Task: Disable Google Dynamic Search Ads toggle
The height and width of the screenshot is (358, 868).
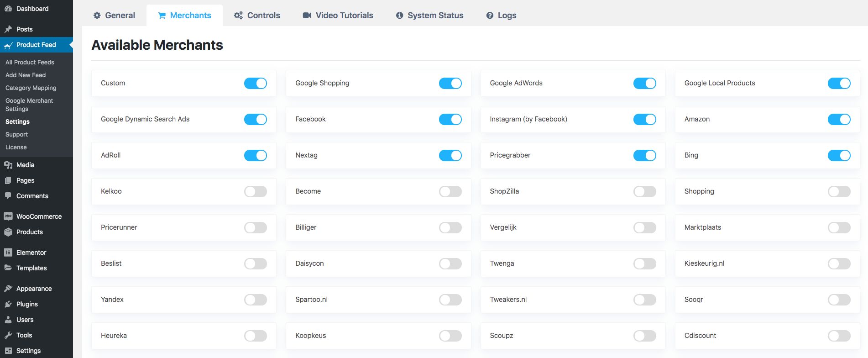Action: pyautogui.click(x=256, y=119)
